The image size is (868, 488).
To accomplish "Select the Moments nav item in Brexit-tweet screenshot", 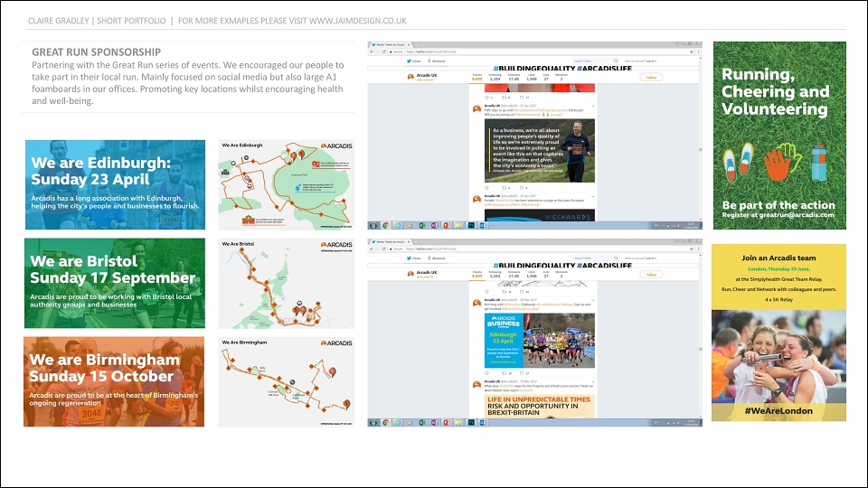I will pyautogui.click(x=436, y=258).
